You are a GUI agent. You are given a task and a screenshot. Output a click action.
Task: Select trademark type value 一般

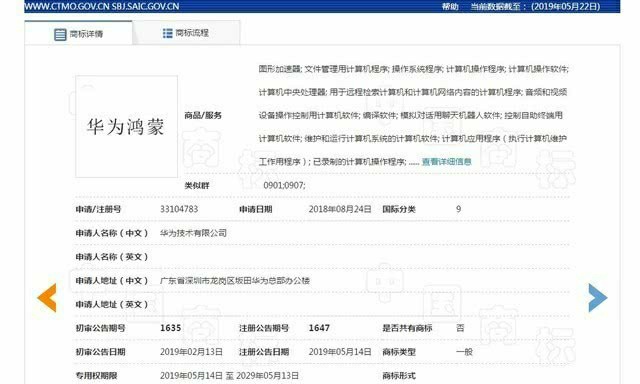tap(464, 352)
